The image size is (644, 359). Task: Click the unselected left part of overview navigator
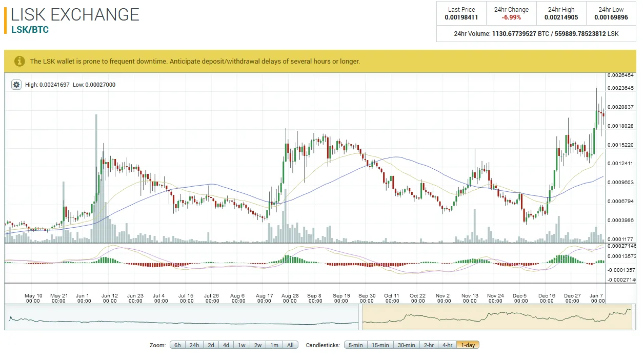click(183, 317)
